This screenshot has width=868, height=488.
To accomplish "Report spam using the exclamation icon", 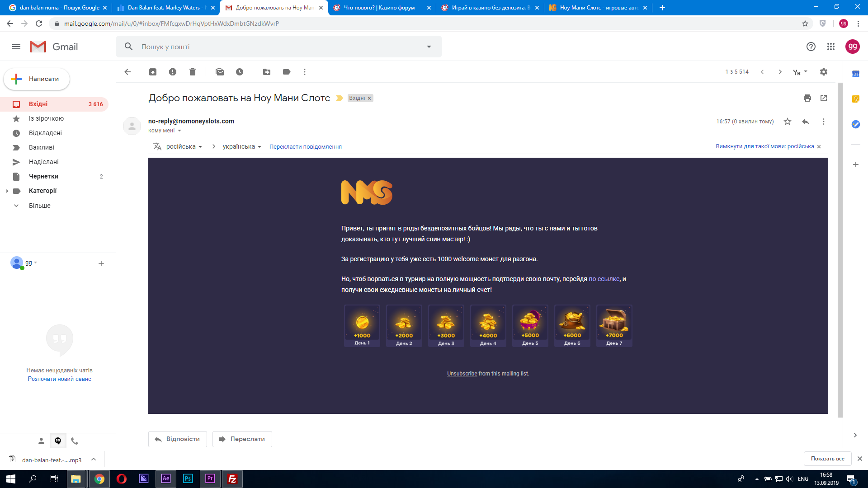I will pos(173,72).
